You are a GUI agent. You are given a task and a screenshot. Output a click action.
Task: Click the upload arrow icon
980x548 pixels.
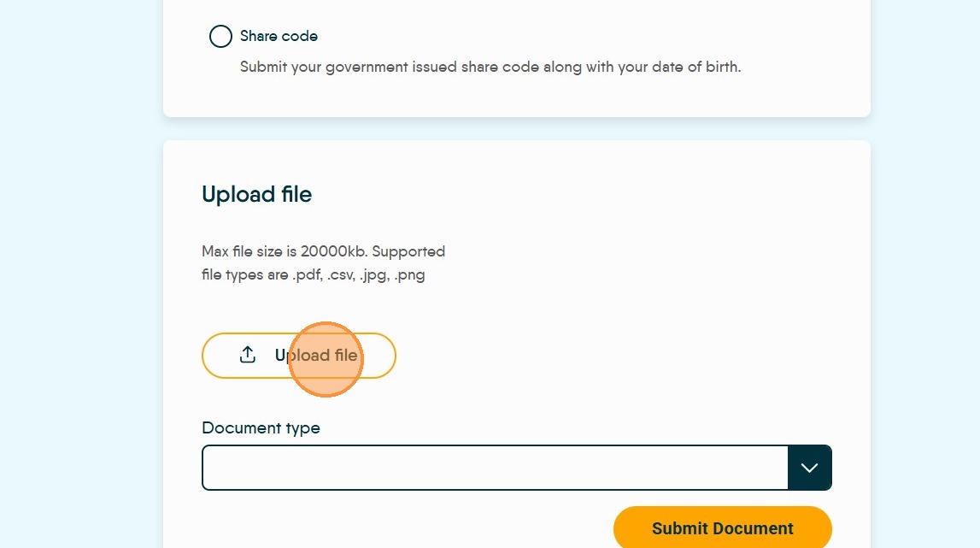(x=248, y=355)
